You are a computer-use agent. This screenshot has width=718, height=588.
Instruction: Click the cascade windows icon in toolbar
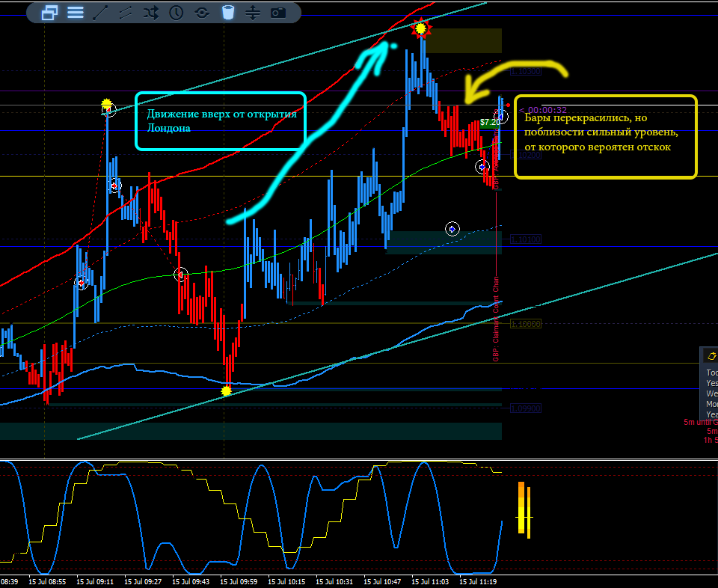49,13
